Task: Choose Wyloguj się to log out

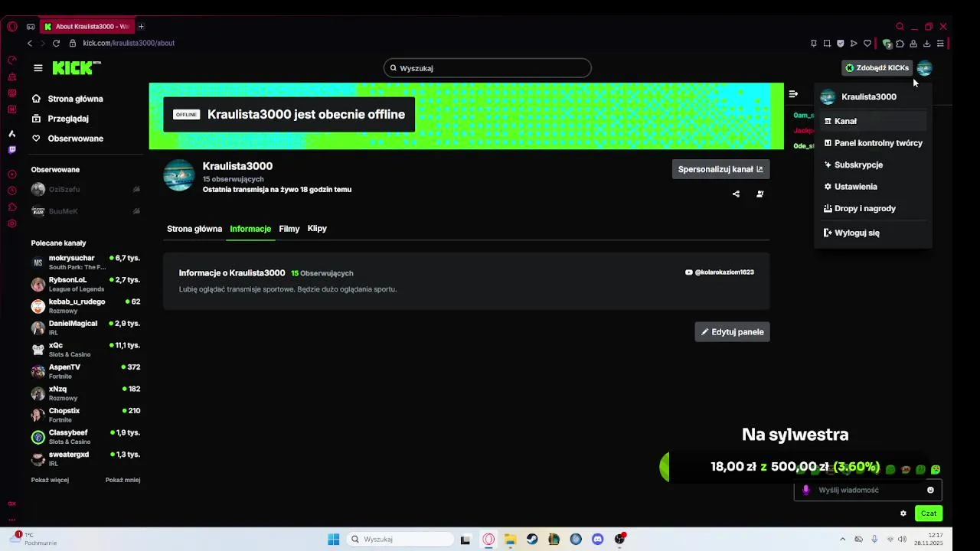Action: click(x=873, y=233)
